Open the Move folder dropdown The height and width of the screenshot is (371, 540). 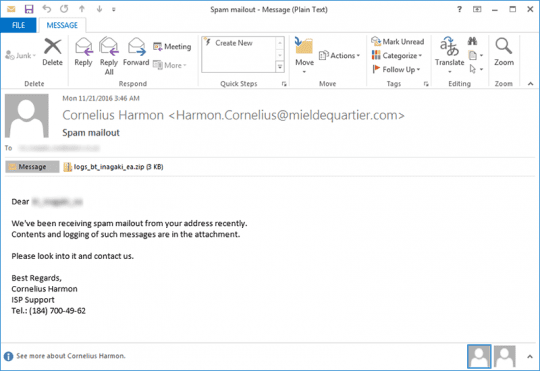point(304,56)
